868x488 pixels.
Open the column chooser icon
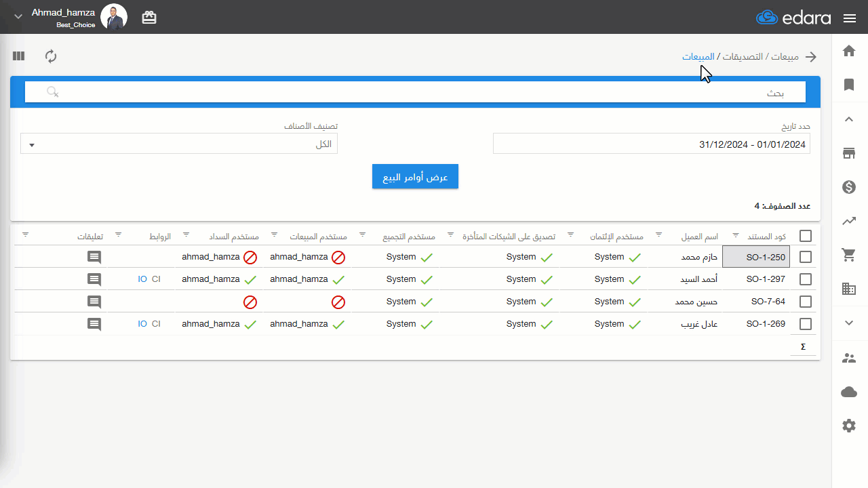pos(18,56)
